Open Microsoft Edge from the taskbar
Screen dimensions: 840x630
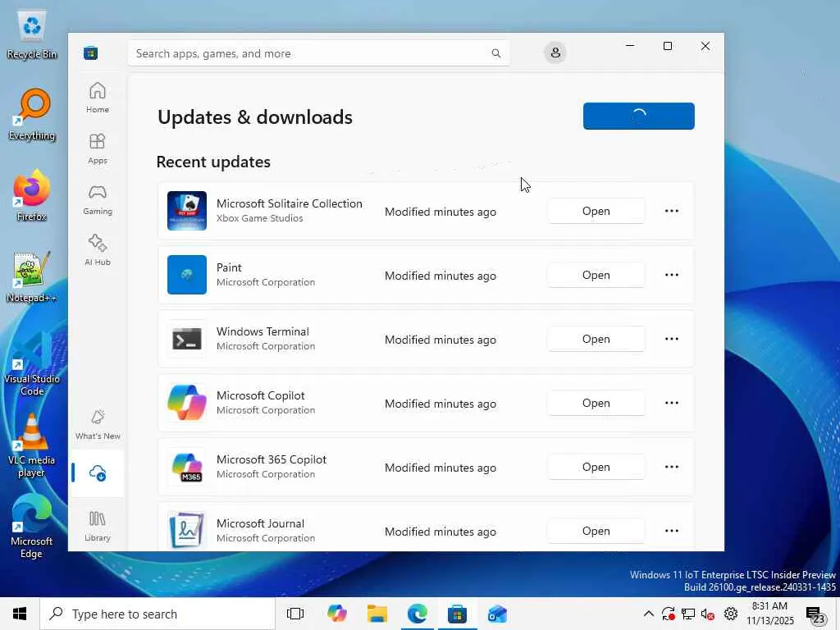[418, 614]
